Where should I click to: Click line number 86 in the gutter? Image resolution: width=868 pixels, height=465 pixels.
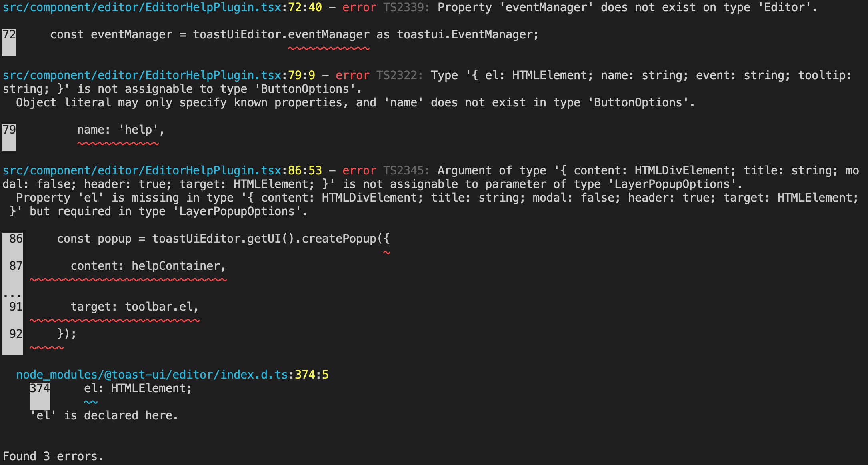(x=15, y=239)
